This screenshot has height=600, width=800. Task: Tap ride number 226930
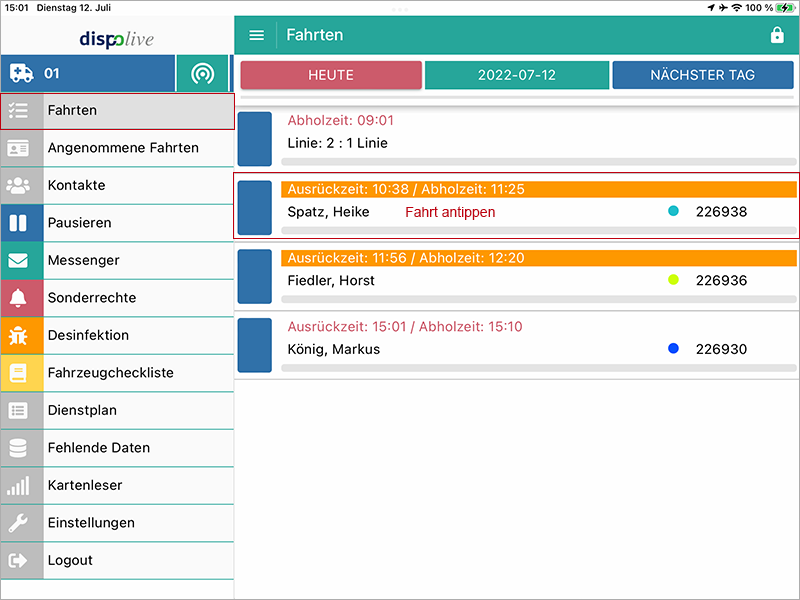coord(721,349)
